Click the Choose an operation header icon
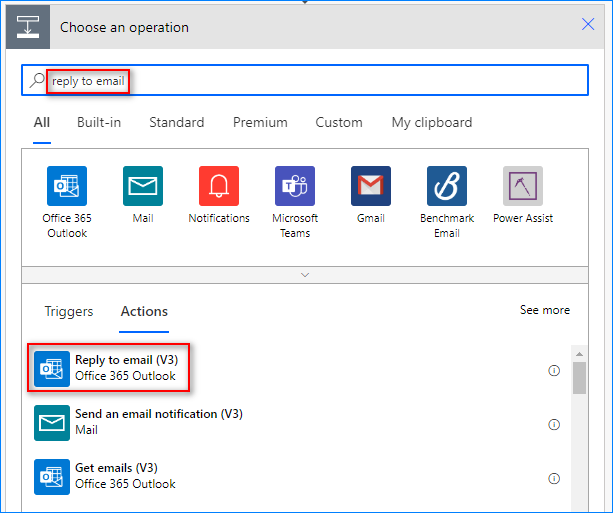This screenshot has height=513, width=613. pyautogui.click(x=28, y=27)
